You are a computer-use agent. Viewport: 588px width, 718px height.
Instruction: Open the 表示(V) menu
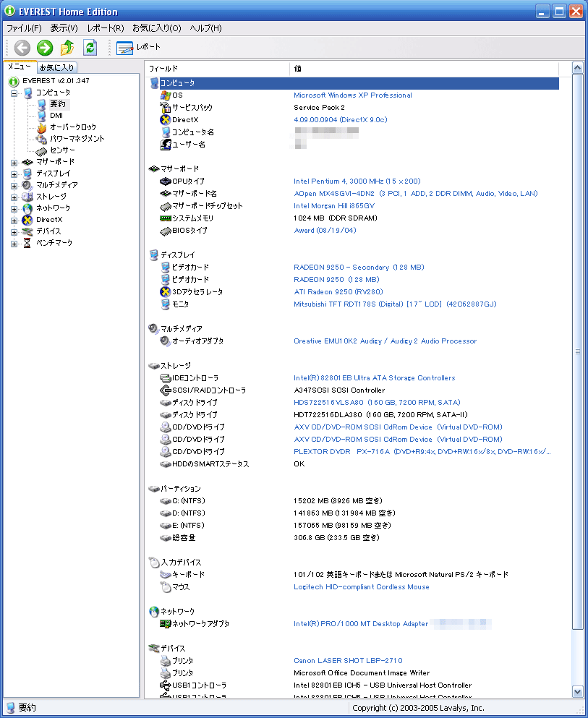64,28
